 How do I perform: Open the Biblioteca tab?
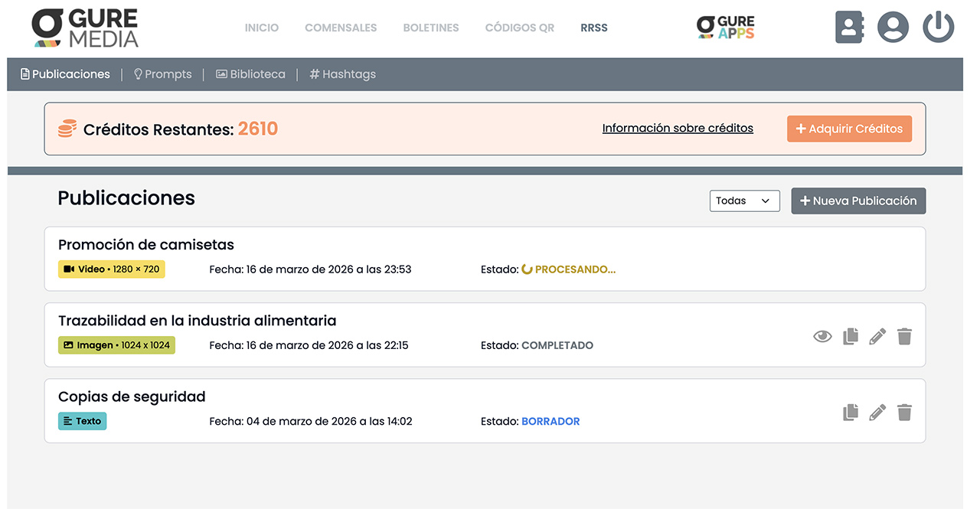point(250,74)
